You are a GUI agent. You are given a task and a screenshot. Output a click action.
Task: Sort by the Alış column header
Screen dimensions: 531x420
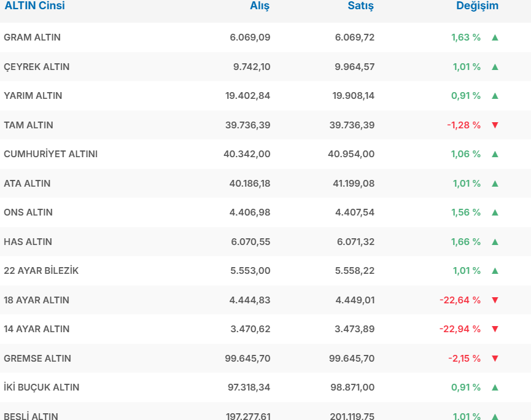(260, 6)
